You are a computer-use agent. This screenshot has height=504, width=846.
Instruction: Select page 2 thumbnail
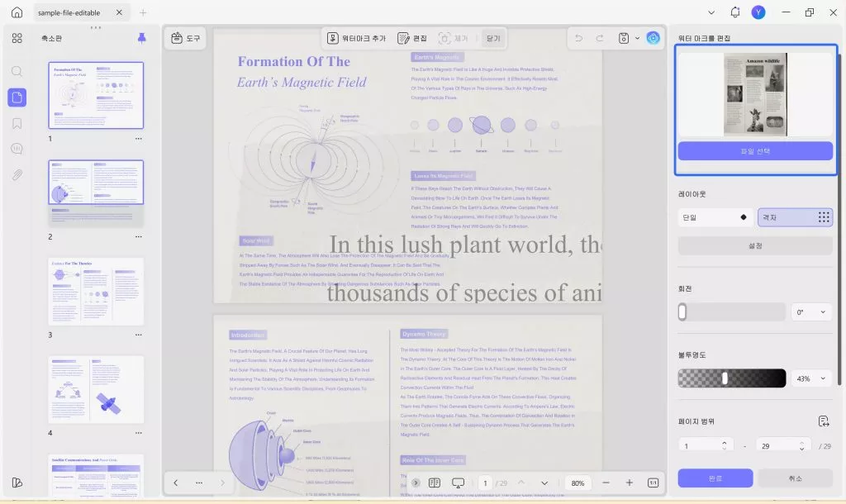(x=96, y=193)
